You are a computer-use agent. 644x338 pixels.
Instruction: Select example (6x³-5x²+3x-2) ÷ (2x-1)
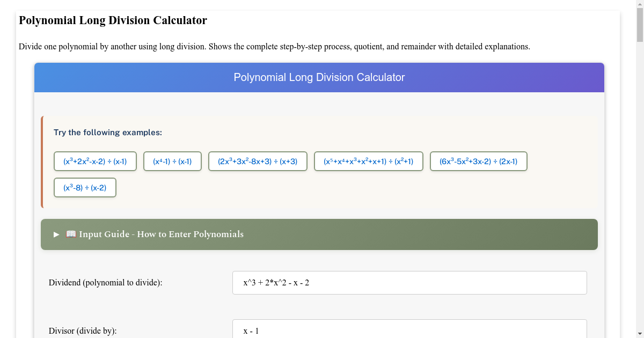coord(478,161)
